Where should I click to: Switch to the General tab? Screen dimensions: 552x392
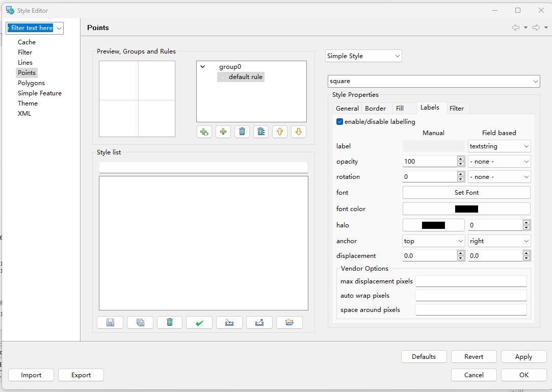[x=347, y=109]
